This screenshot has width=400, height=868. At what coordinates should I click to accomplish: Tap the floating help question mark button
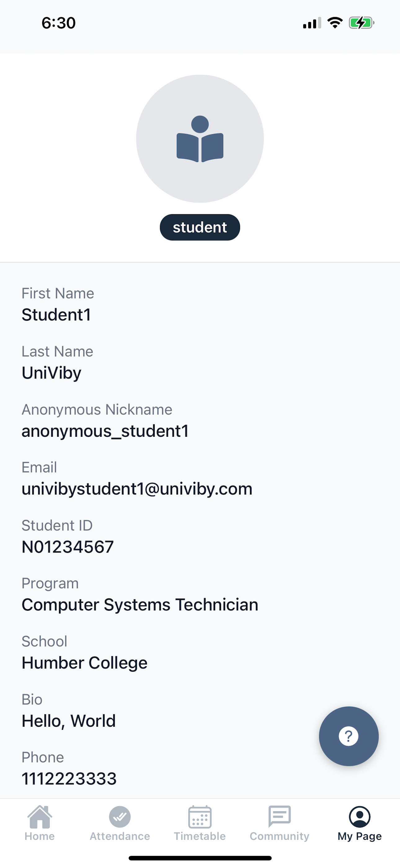point(349,736)
